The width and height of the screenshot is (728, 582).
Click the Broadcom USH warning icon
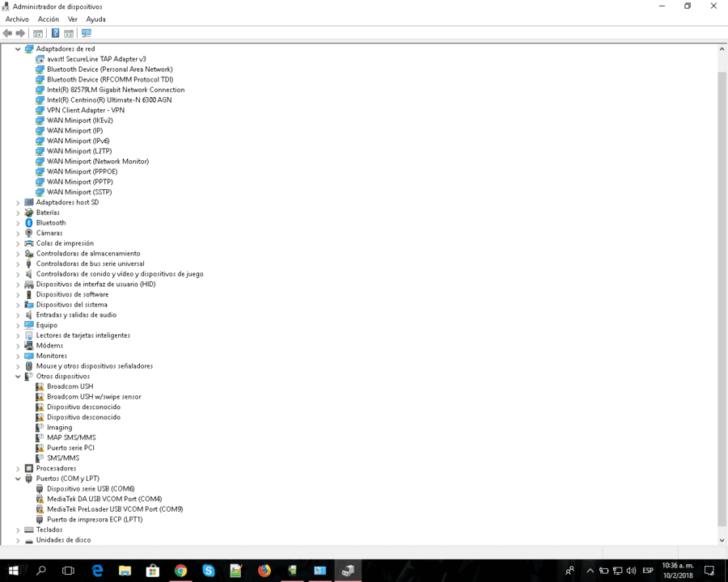[x=40, y=386]
